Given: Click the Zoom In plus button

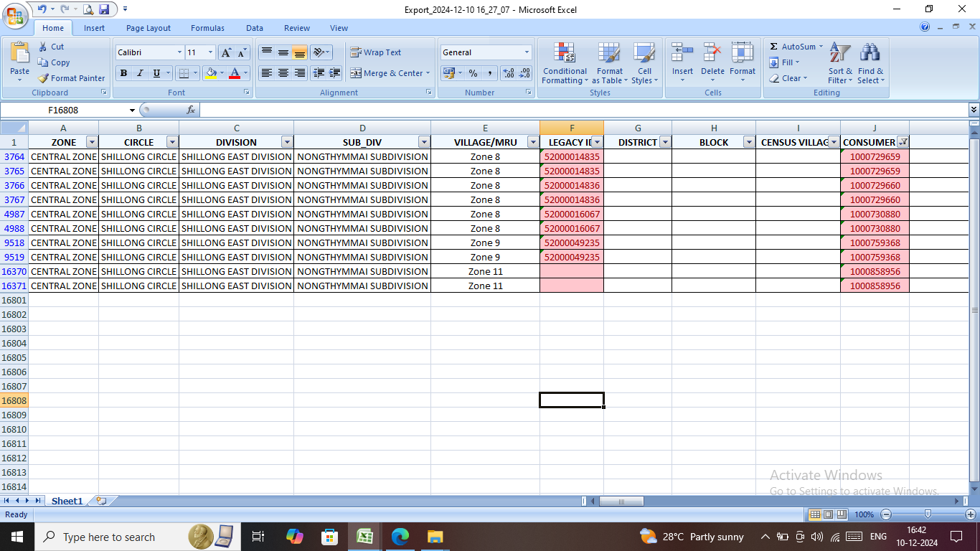Looking at the screenshot, I should click(970, 514).
